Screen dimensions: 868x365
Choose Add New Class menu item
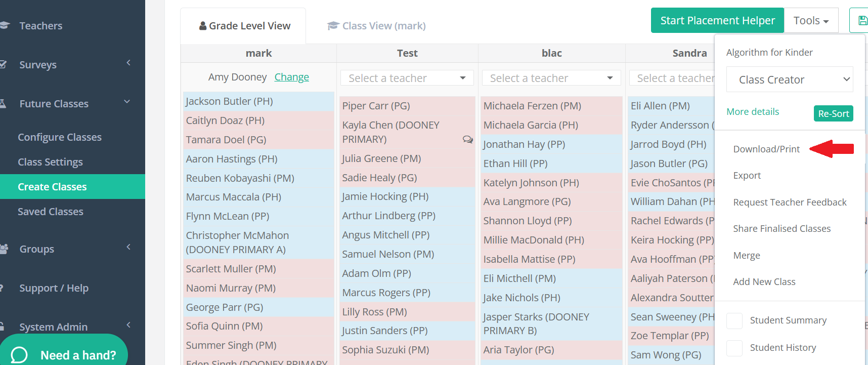click(x=764, y=281)
